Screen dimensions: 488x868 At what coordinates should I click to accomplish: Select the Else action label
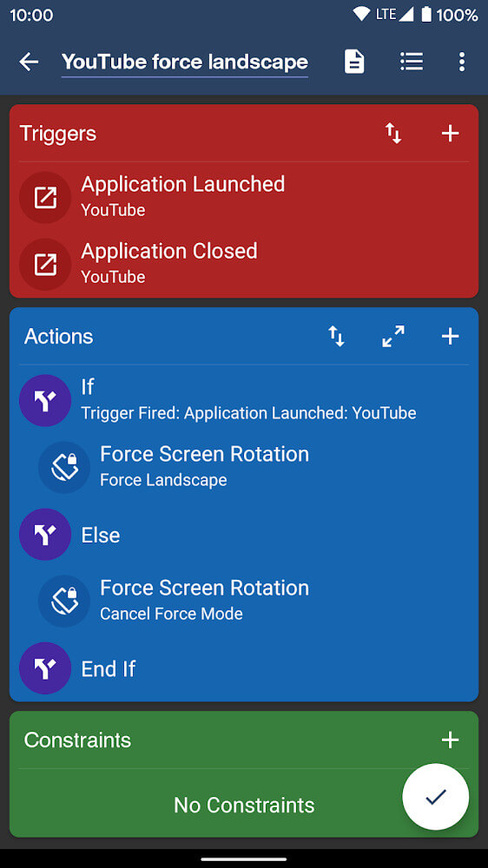[100, 536]
